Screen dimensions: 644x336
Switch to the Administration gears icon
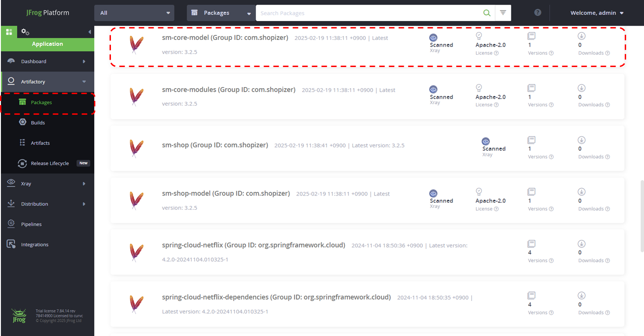click(25, 32)
